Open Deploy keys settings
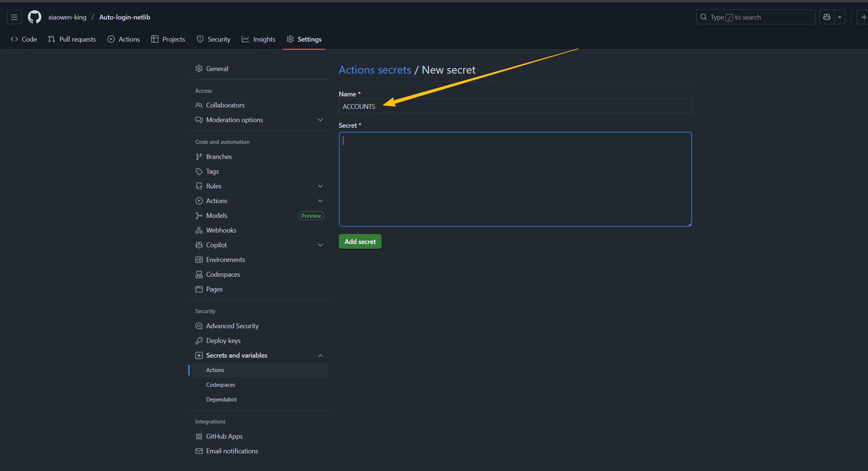 pos(223,341)
